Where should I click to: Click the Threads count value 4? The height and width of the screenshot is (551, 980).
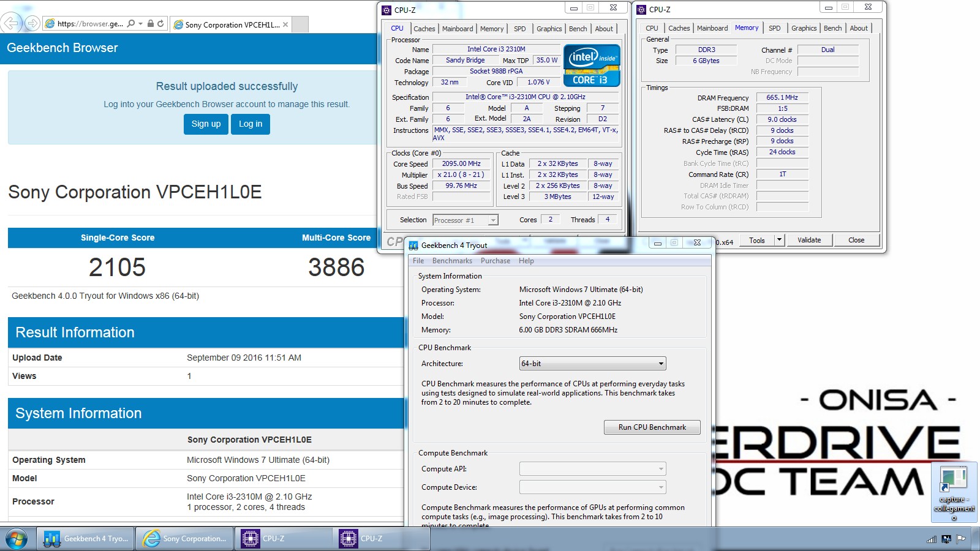[x=608, y=220]
